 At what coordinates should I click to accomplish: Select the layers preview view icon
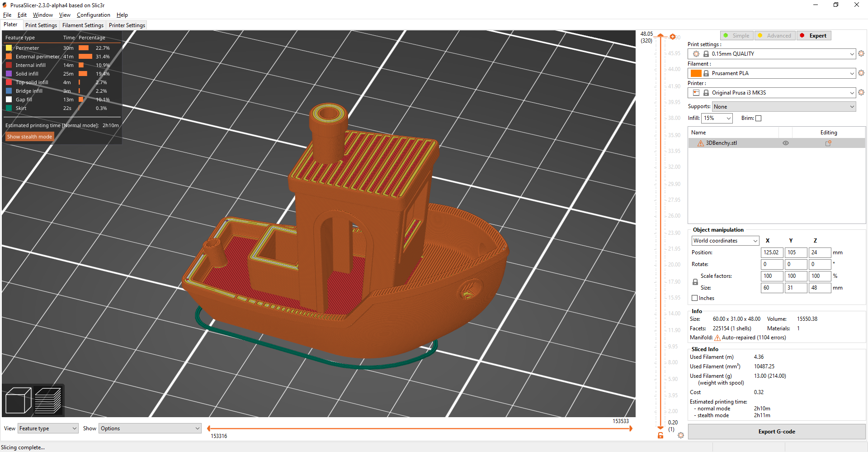48,400
